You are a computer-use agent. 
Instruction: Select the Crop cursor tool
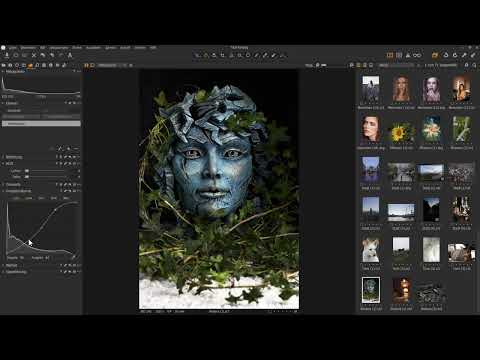coord(223,55)
